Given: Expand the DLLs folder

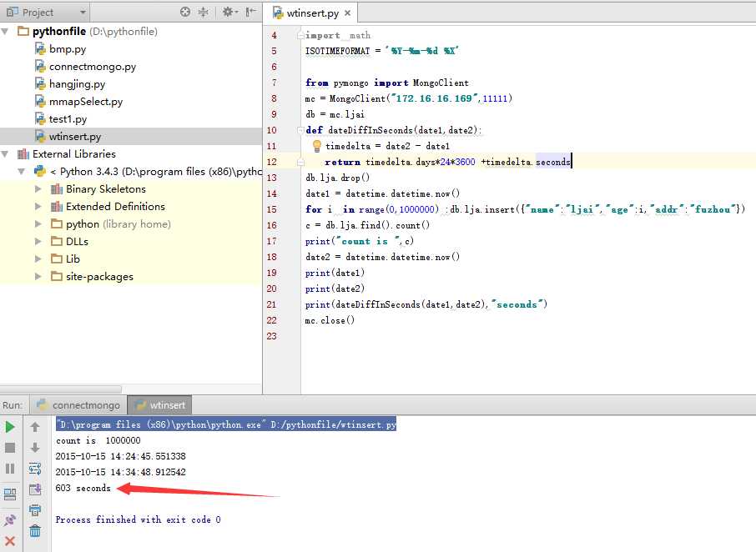Looking at the screenshot, I should point(38,241).
